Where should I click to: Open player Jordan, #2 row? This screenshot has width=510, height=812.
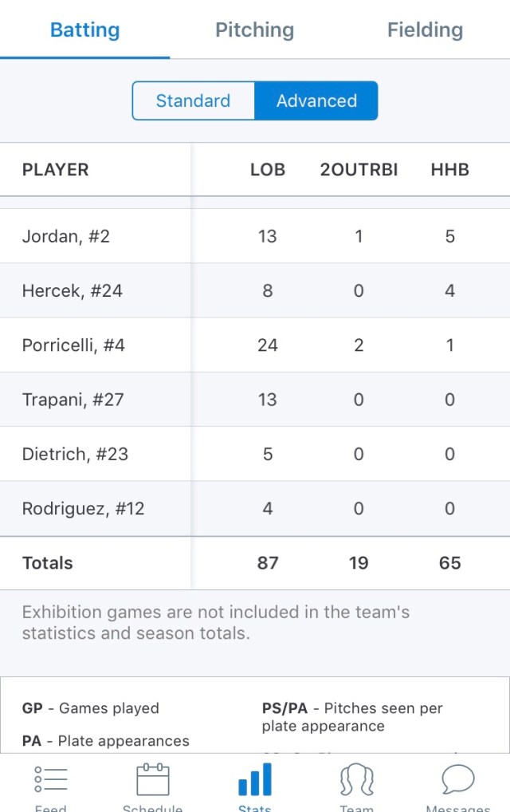[66, 237]
